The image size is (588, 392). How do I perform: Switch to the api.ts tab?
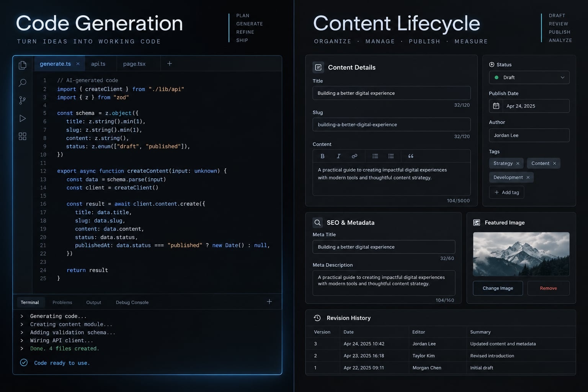click(x=98, y=64)
